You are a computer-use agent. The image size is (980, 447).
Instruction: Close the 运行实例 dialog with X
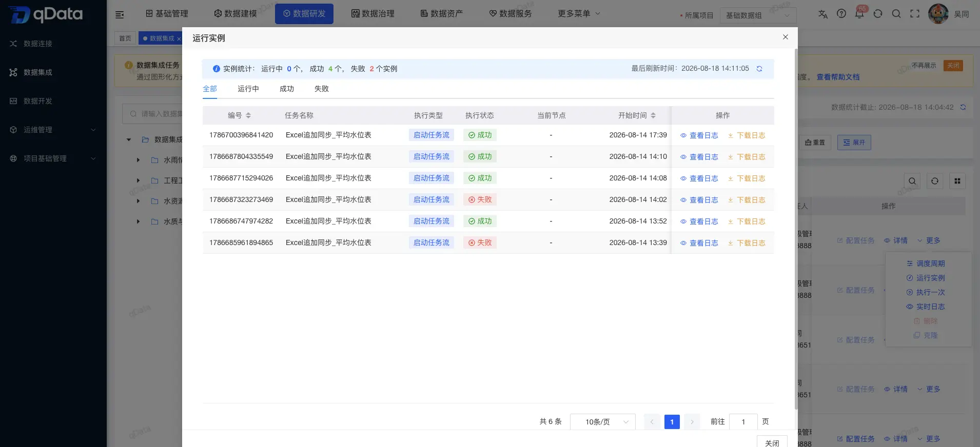[785, 37]
